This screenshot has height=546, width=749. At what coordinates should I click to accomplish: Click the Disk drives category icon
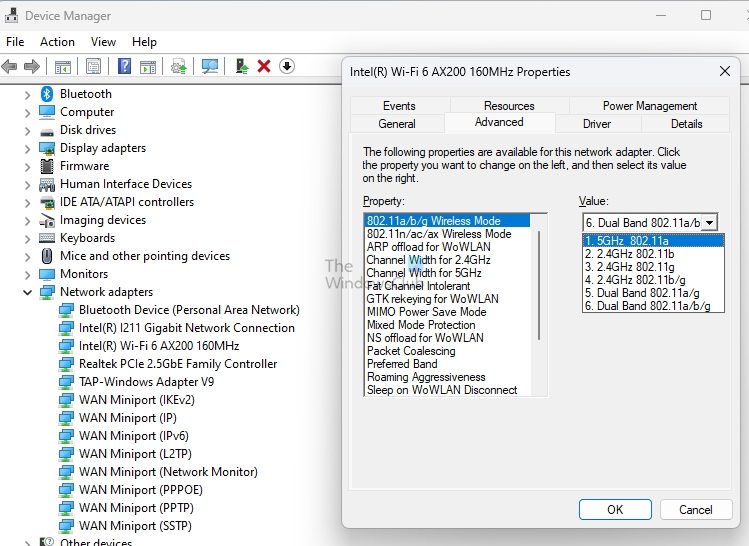tap(47, 131)
